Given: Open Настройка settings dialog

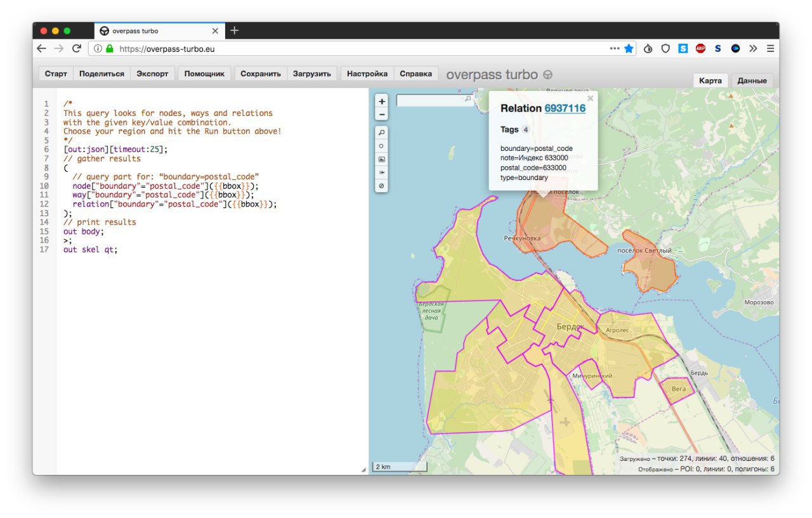Looking at the screenshot, I should [367, 74].
